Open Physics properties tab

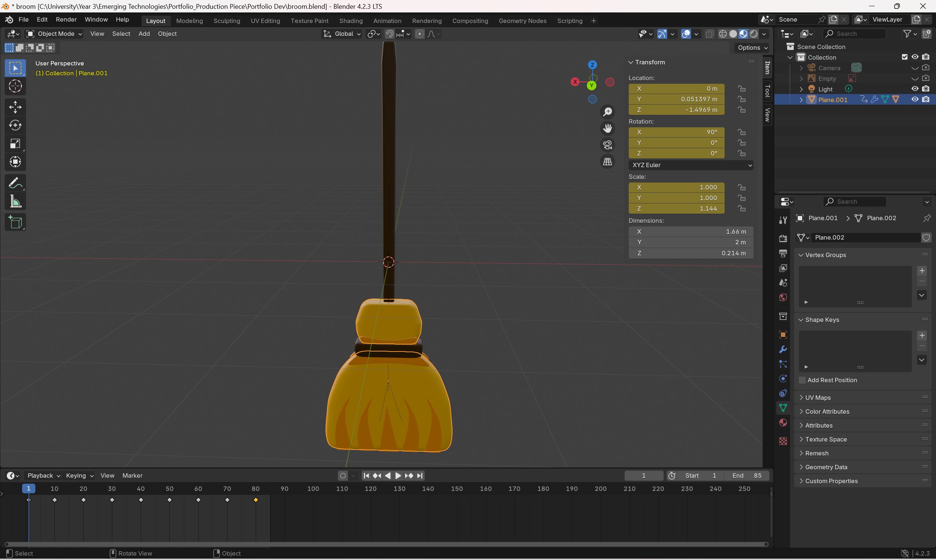click(783, 379)
